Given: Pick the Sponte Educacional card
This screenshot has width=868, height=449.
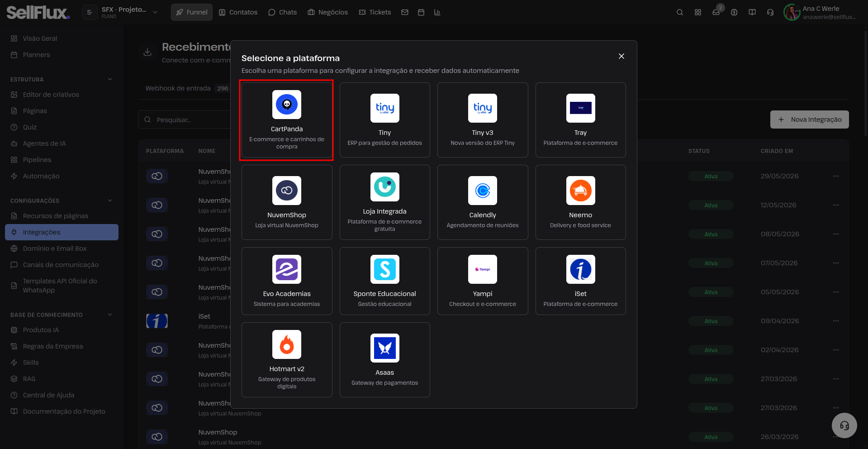Looking at the screenshot, I should [x=384, y=281].
